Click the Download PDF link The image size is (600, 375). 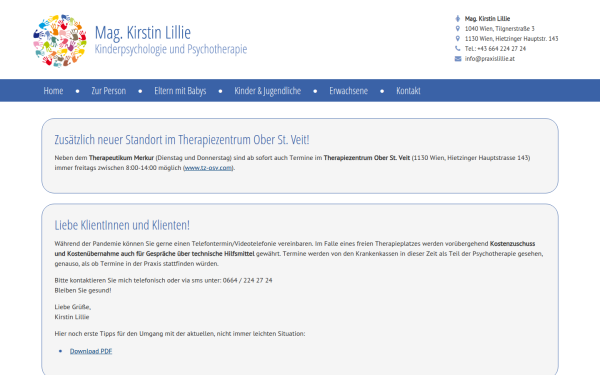point(91,351)
